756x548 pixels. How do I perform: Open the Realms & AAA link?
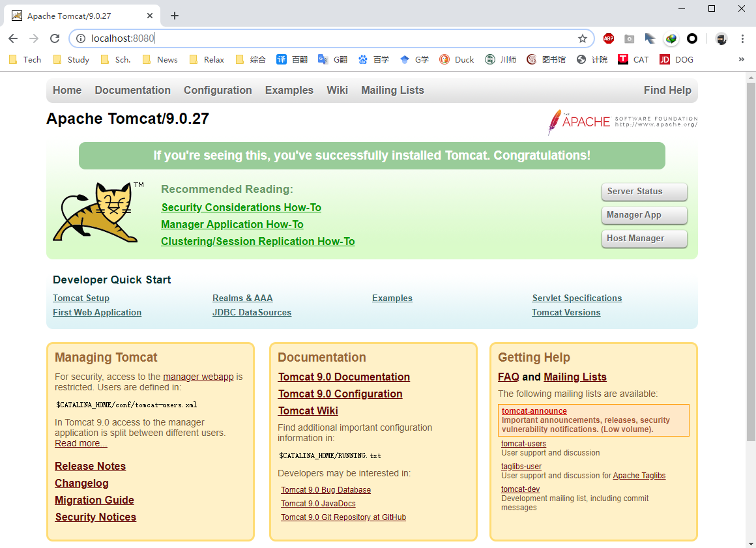pos(242,298)
